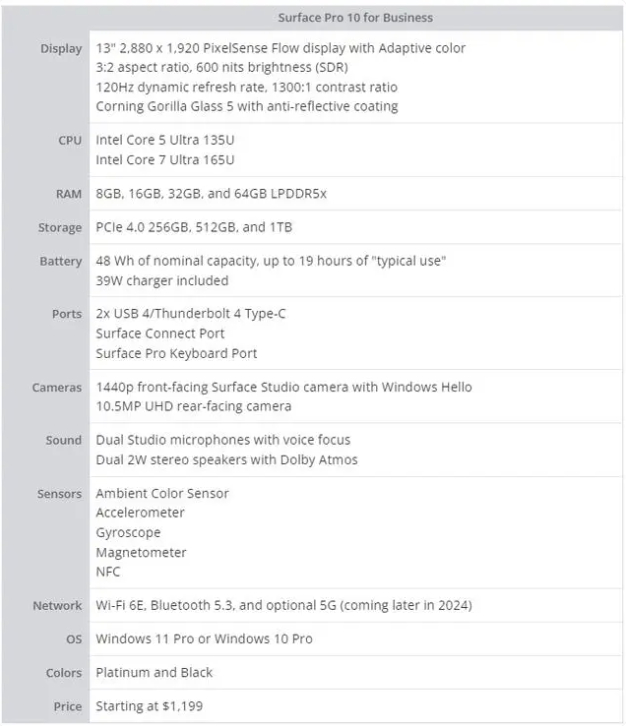Click the RAM row label

click(68, 194)
